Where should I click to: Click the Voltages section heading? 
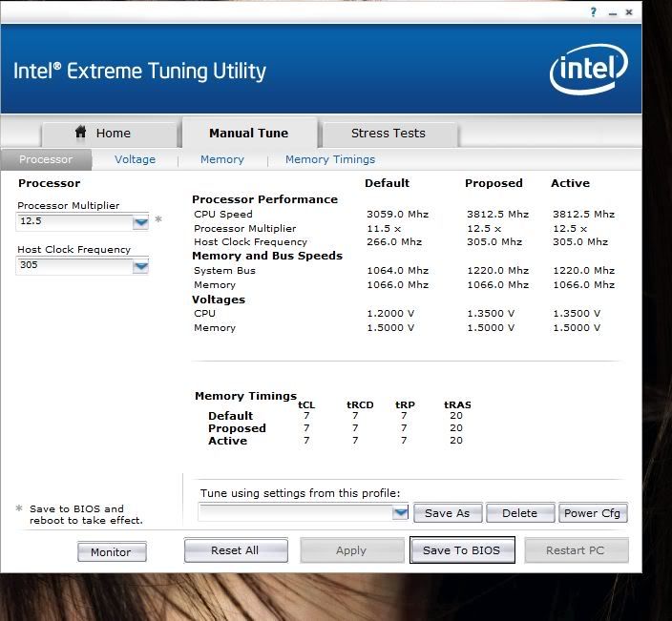point(219,300)
